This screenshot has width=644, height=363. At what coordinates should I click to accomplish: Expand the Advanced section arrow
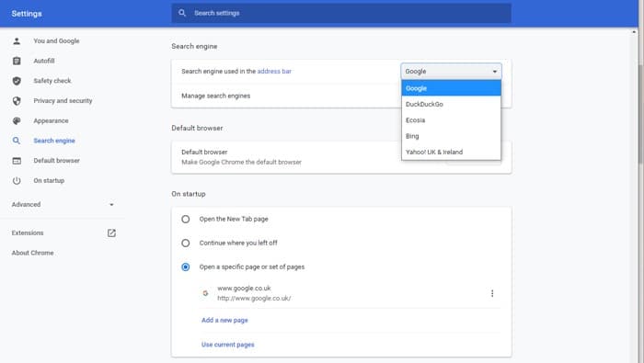point(111,205)
